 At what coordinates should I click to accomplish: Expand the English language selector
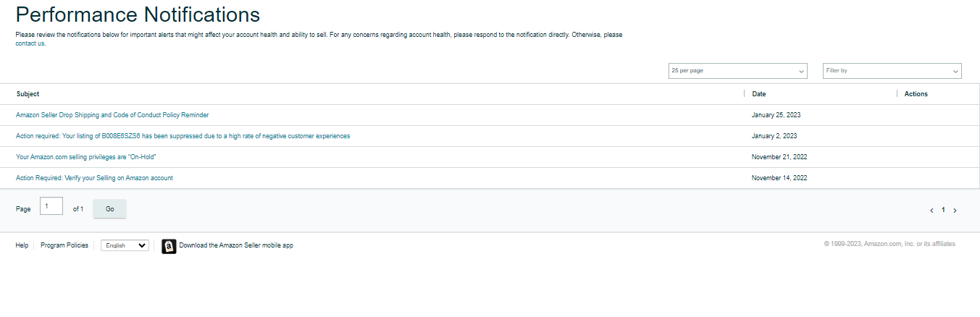(125, 245)
